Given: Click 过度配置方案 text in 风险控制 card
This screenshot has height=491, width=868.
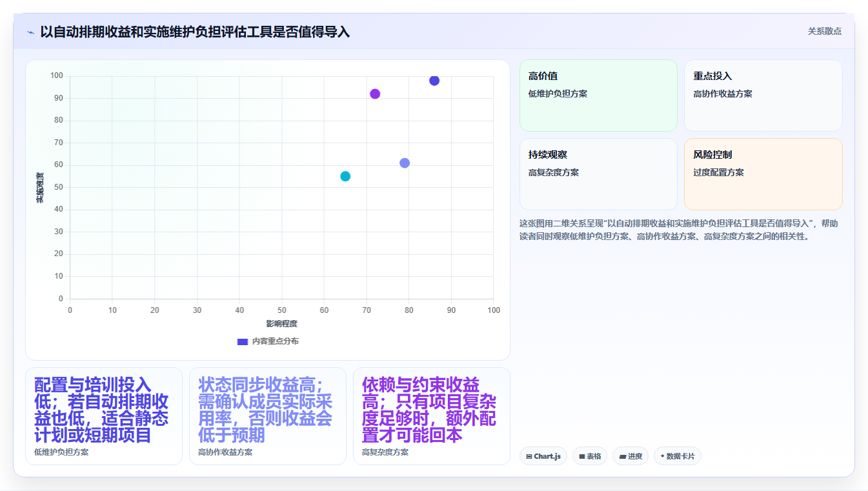Looking at the screenshot, I should coord(719,172).
